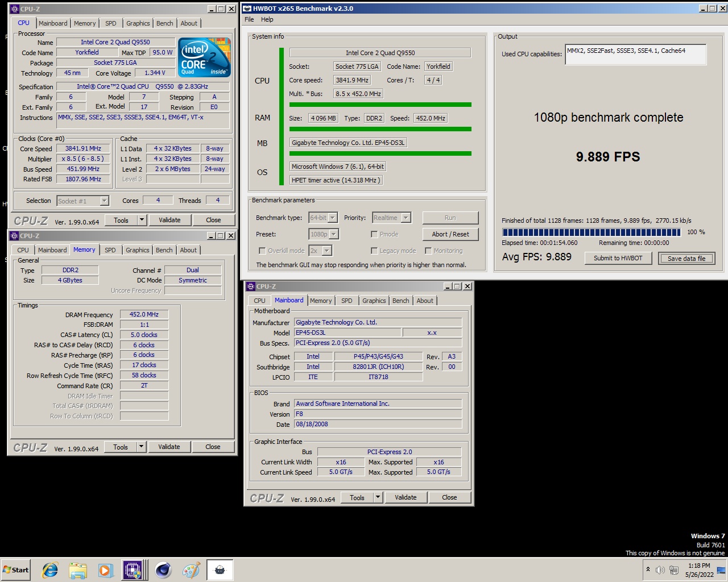
Task: Open About tab in the CPU window
Action: 189,23
